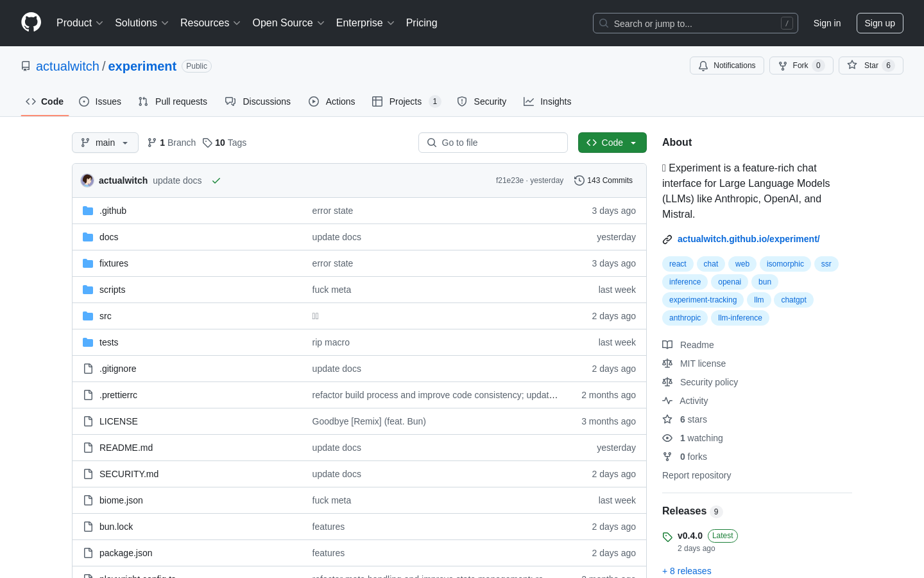This screenshot has width=924, height=578.
Task: Open commit hash f21e23e
Action: click(x=509, y=180)
